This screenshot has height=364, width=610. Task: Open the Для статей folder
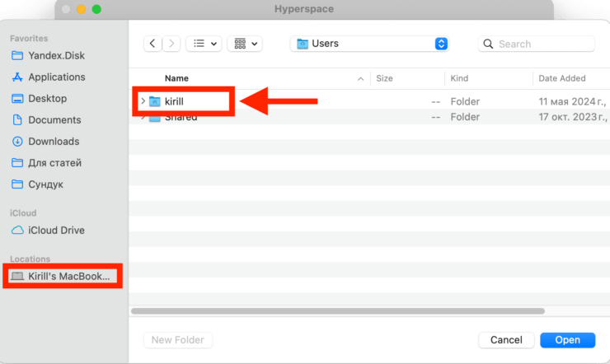pos(54,162)
